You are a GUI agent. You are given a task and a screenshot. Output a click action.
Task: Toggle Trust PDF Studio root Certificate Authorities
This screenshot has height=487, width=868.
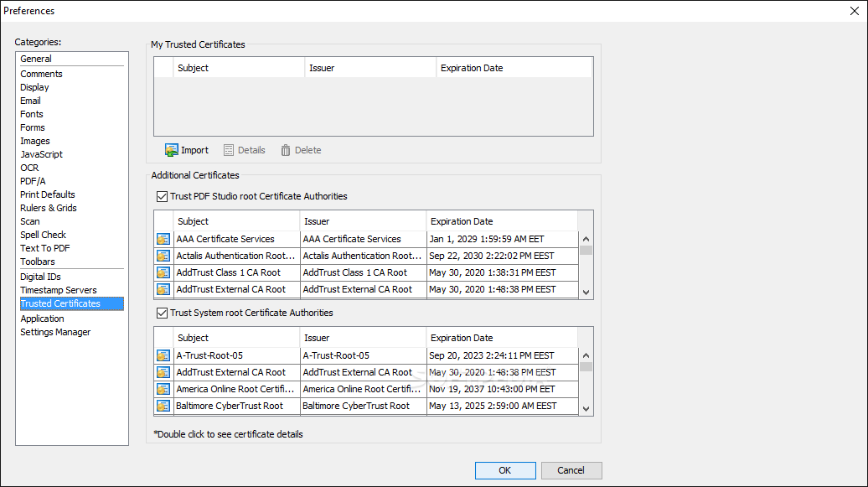pos(162,196)
